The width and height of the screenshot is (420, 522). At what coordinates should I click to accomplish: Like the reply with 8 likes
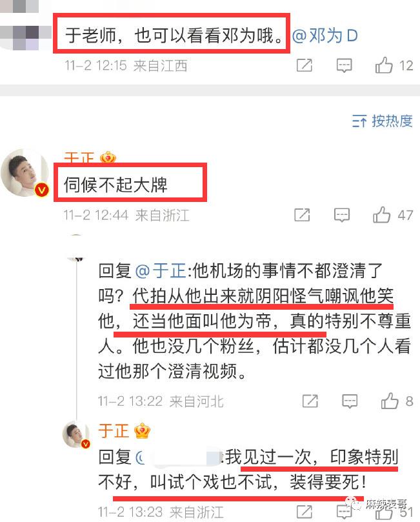pyautogui.click(x=397, y=401)
